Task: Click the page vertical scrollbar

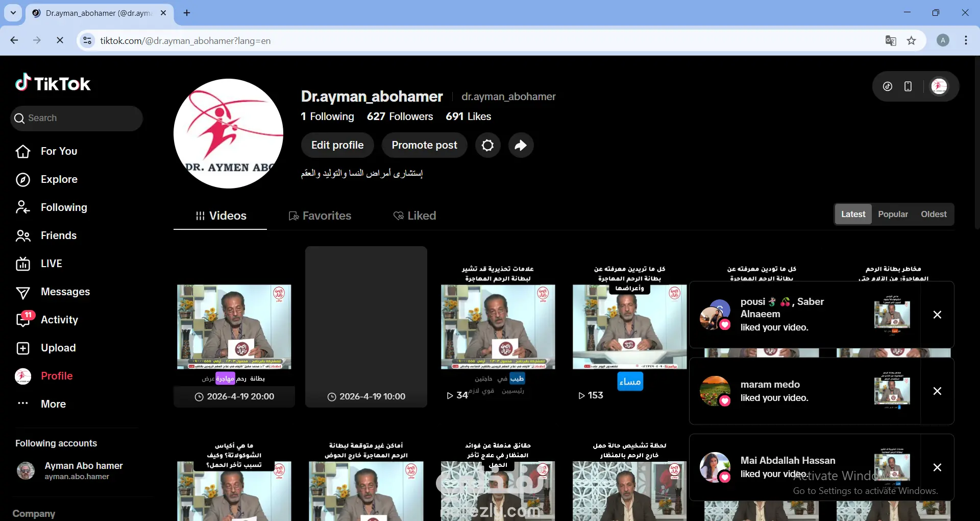Action: pyautogui.click(x=976, y=143)
